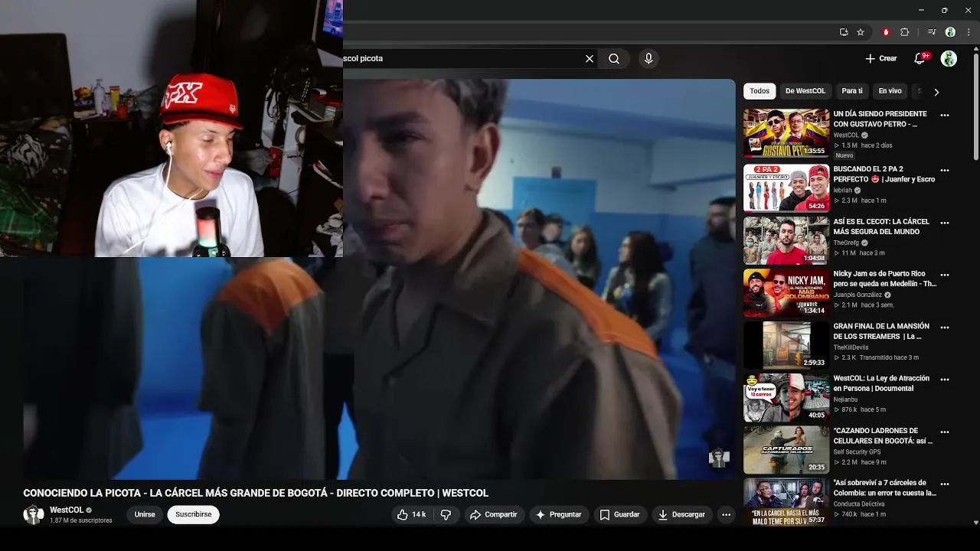Open the Crear menu
The width and height of the screenshot is (980, 551).
[x=880, y=58]
